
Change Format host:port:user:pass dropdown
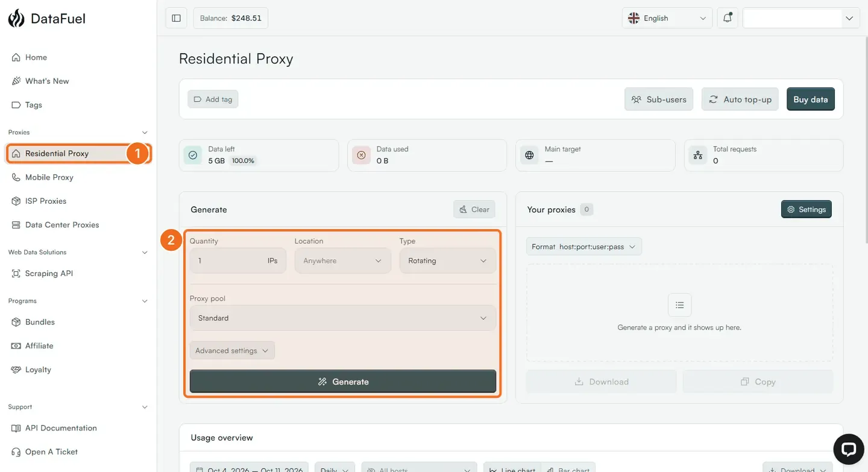click(x=583, y=247)
